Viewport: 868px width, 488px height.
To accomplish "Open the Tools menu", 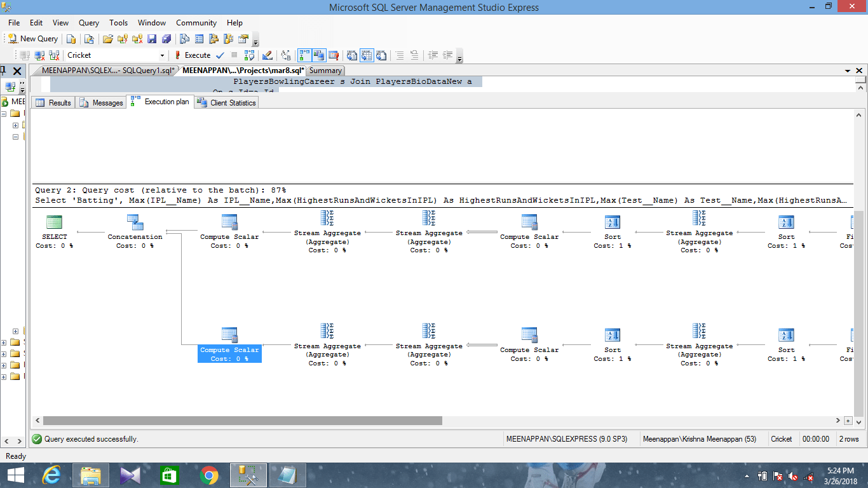I will 118,23.
